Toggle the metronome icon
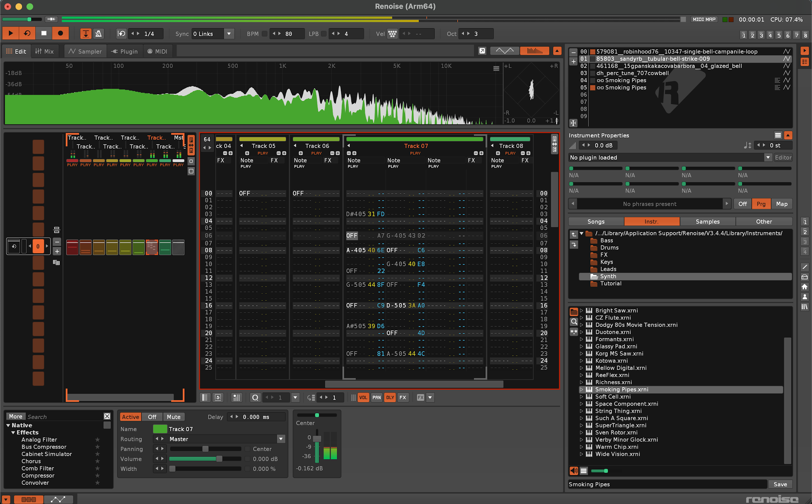The height and width of the screenshot is (504, 812). pyautogui.click(x=98, y=34)
